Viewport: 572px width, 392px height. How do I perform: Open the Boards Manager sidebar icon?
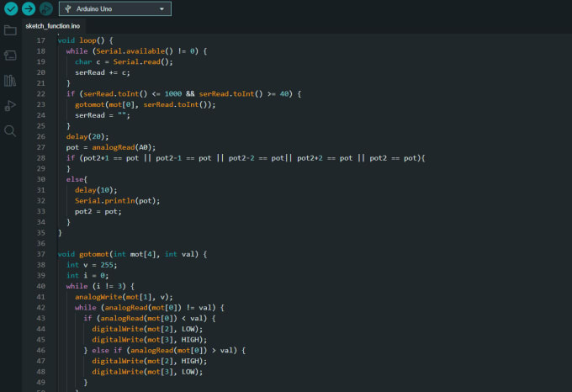point(10,56)
